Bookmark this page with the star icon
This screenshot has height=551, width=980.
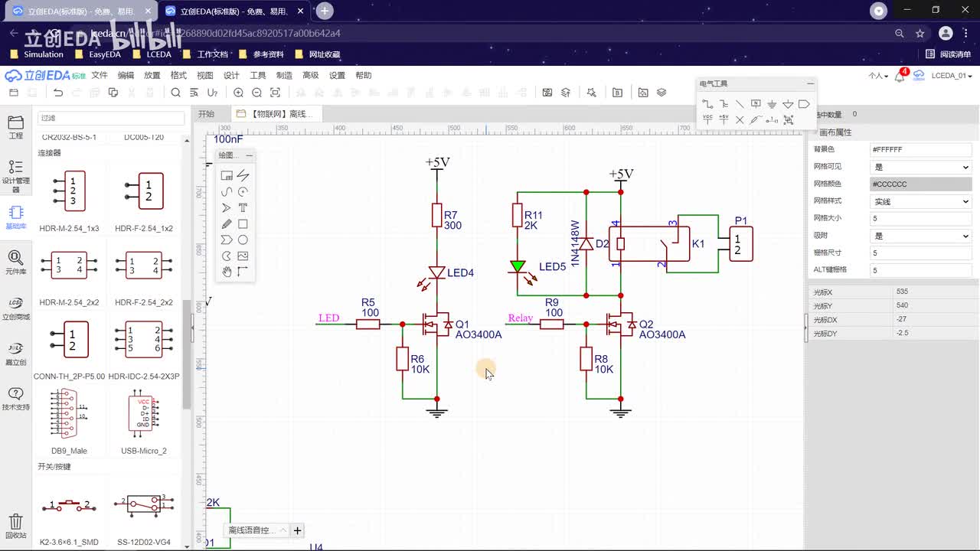[920, 34]
